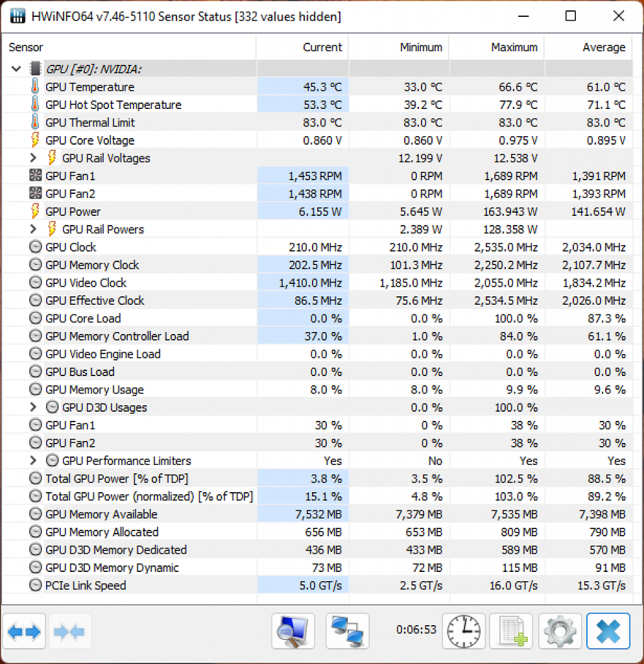Expand the GPU Rail Voltages subgroup
Image resolution: width=644 pixels, height=664 pixels.
click(33, 158)
